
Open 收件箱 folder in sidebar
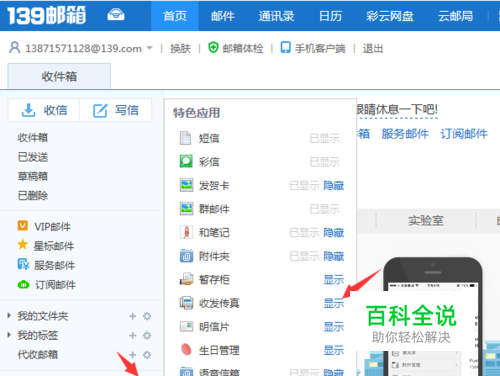point(33,137)
